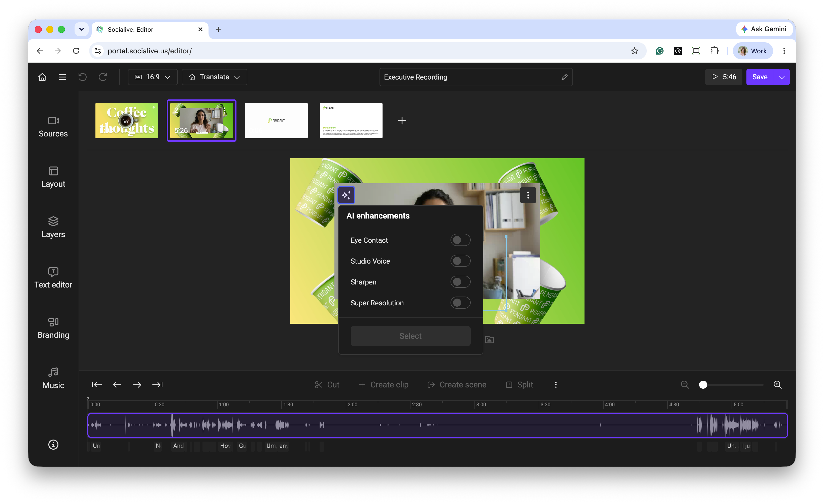The image size is (824, 504).
Task: Select the Pendant disclaimer text scene thumbnail
Action: tap(351, 121)
